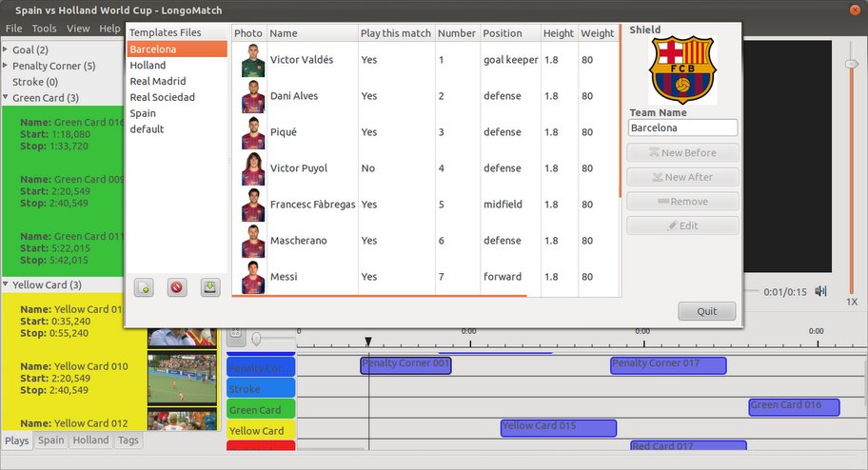Click the red delete template icon

[177, 287]
